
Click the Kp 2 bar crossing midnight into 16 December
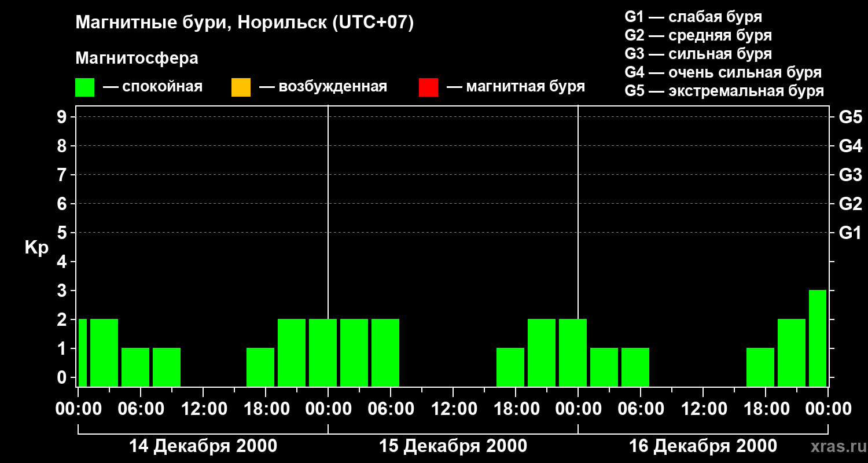pos(573,352)
